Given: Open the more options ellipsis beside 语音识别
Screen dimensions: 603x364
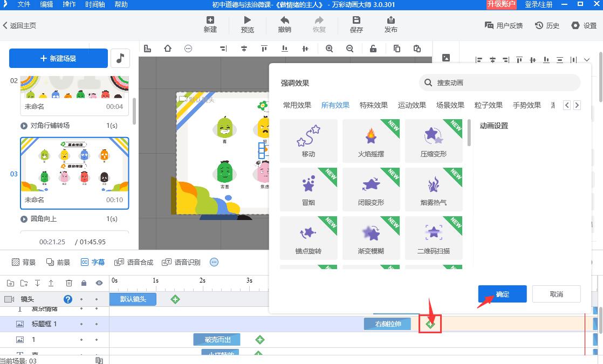Looking at the screenshot, I should [214, 262].
